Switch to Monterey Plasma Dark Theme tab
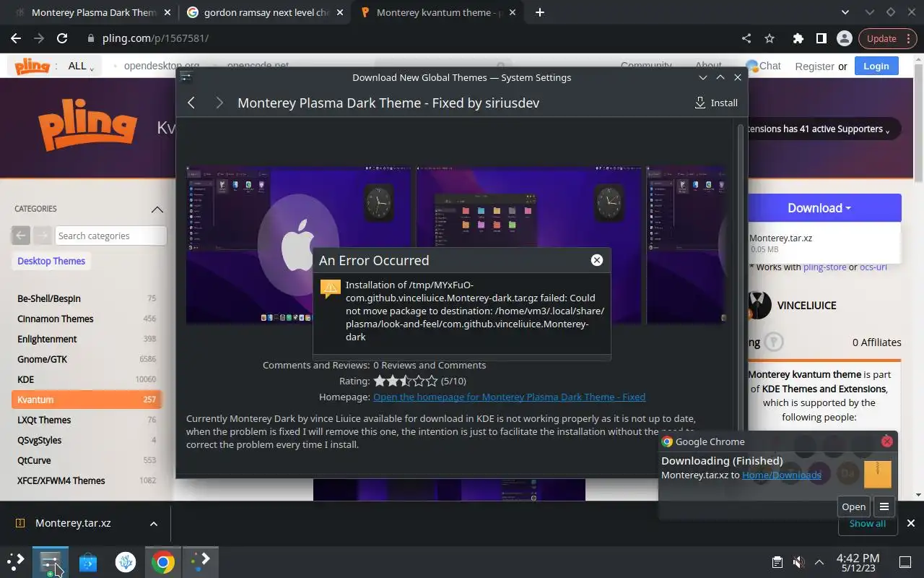 coord(94,12)
